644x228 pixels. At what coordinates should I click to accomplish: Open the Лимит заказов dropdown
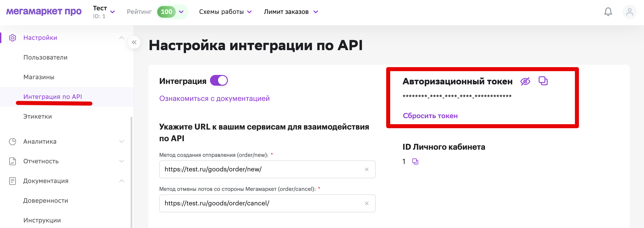[x=291, y=12]
